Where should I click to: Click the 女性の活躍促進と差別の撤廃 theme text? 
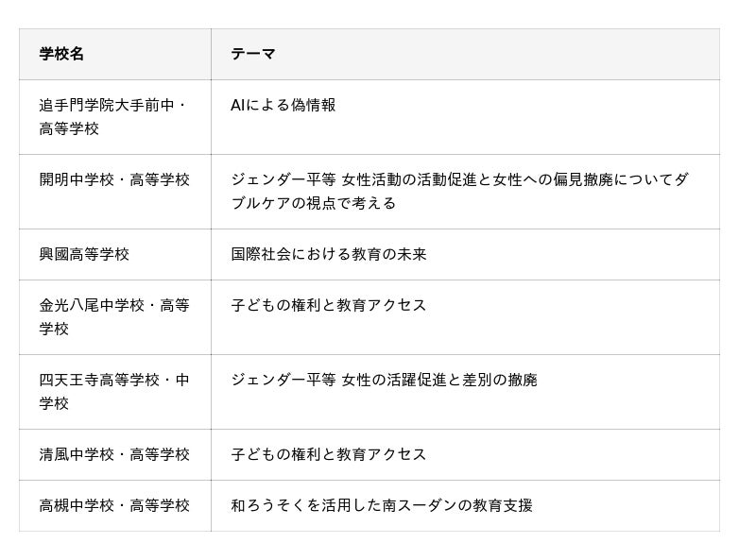[x=438, y=380]
